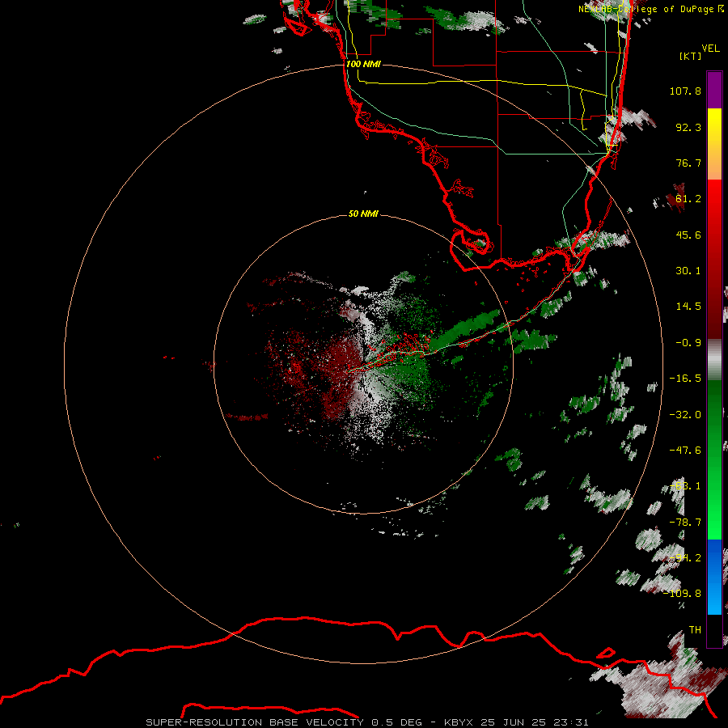Viewport: 728px width, 728px height.
Task: Click the 107.8 legend value
Action: 685,91
